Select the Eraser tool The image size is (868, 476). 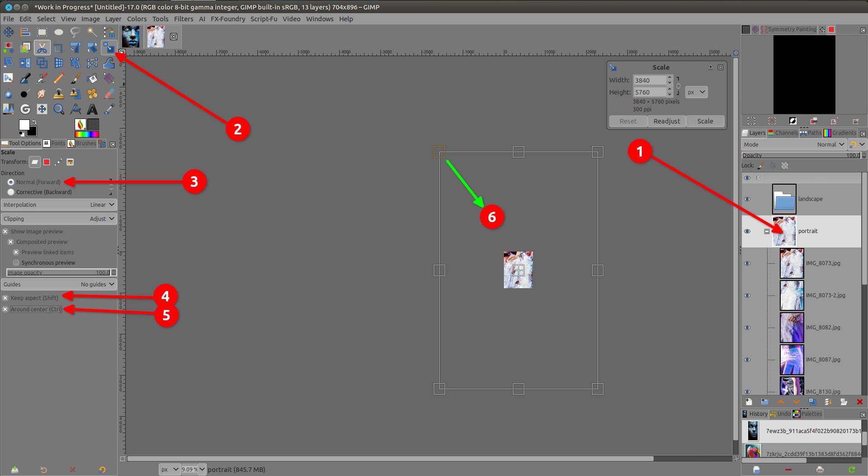click(x=109, y=94)
